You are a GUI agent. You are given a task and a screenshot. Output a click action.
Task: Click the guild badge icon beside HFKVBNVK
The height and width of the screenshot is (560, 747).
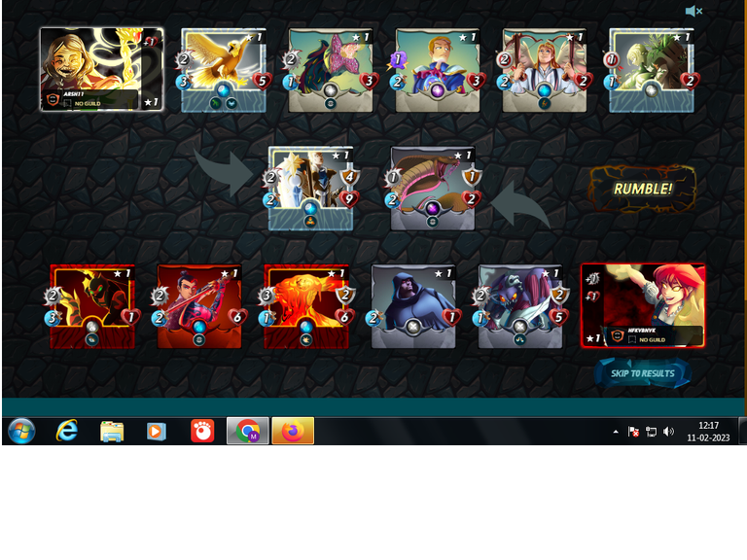coord(618,335)
